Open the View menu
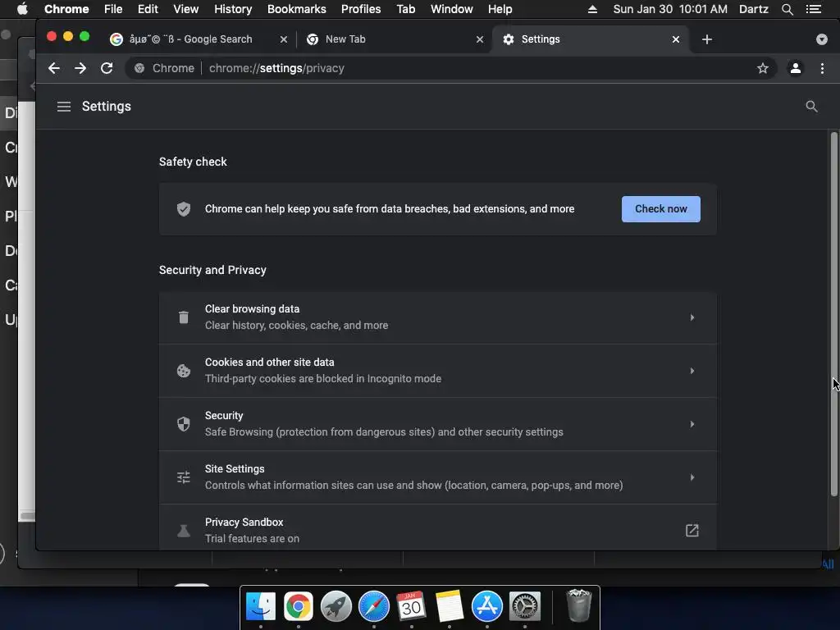Screen dimensions: 840x630 [x=186, y=9]
